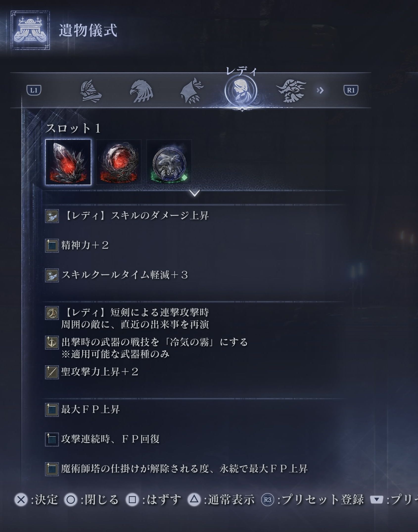This screenshot has height=532, width=418.
Task: Select the red thorn orb relic
Action: click(x=119, y=162)
